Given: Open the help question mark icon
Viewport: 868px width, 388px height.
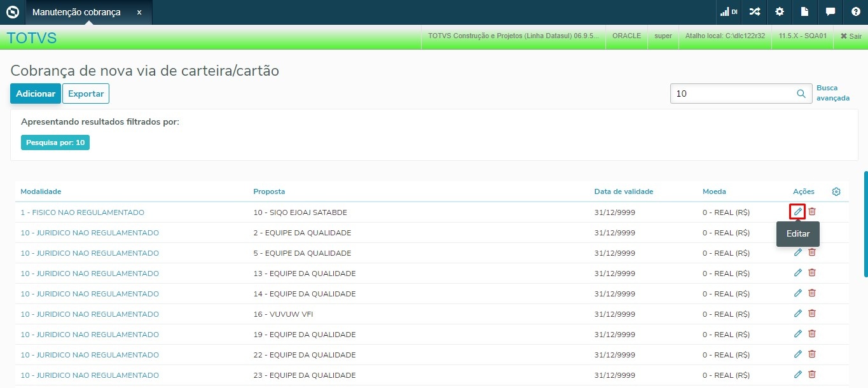Looking at the screenshot, I should pyautogui.click(x=856, y=12).
